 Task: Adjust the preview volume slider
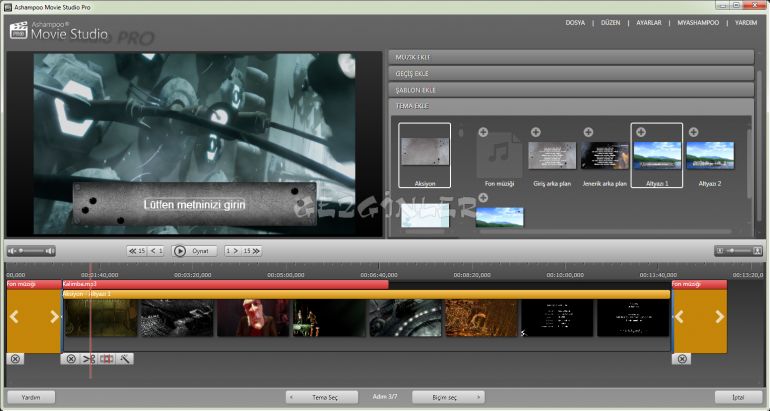coord(31,251)
